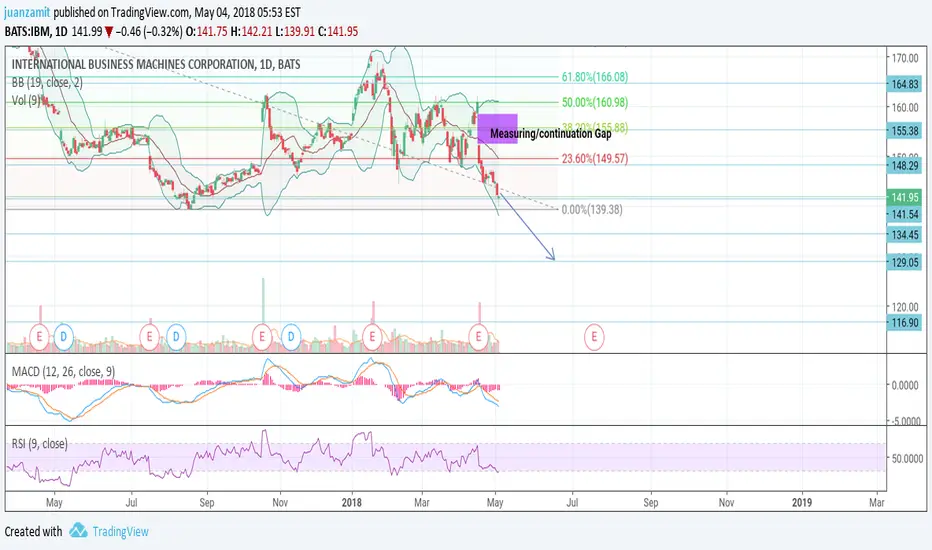Select the RSI (9, close) indicator legend
This screenshot has height=550, width=932.
(x=39, y=444)
